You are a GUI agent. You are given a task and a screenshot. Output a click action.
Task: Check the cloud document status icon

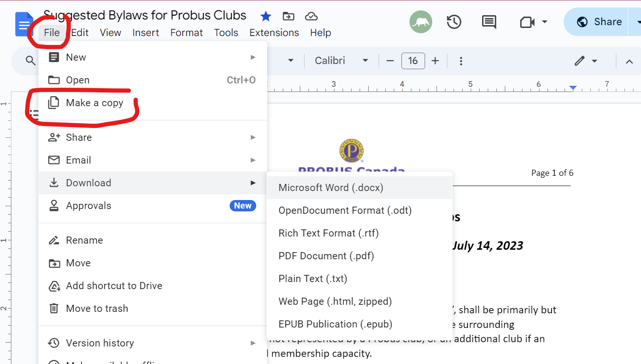[311, 17]
